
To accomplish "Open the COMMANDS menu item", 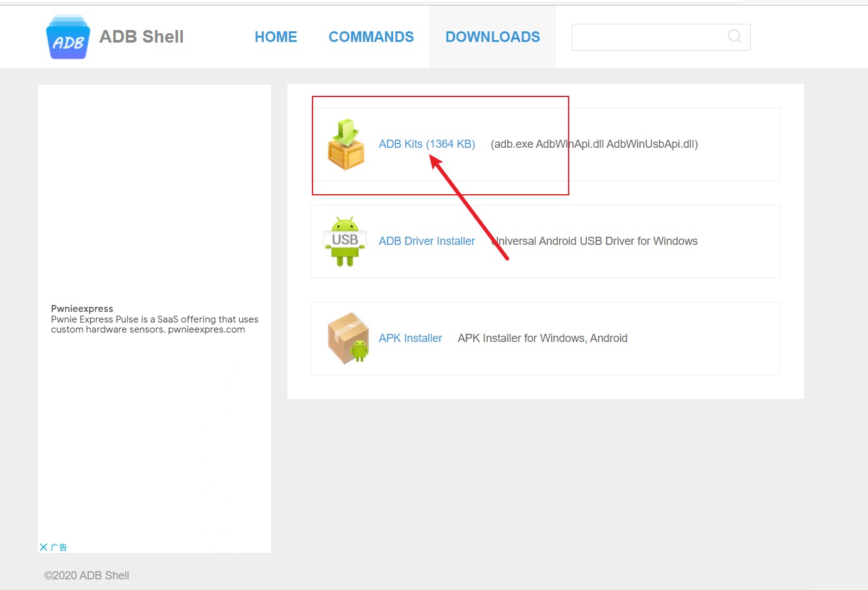I will pyautogui.click(x=371, y=37).
